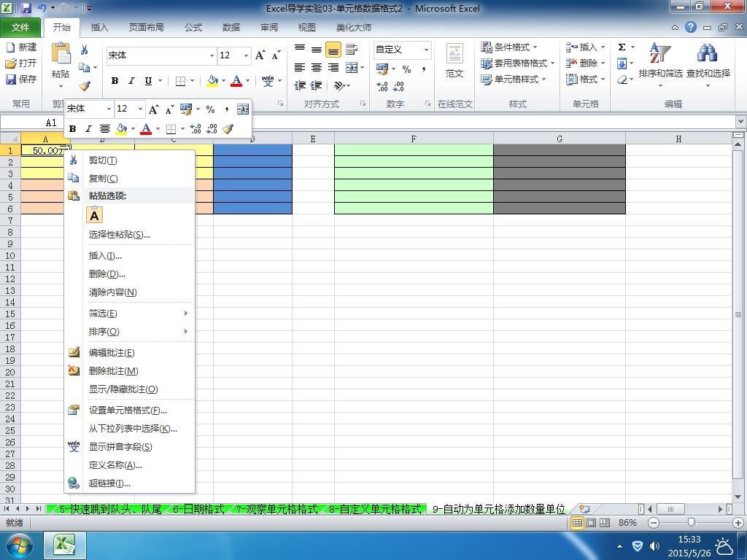
Task: Select column G header
Action: pos(560,139)
